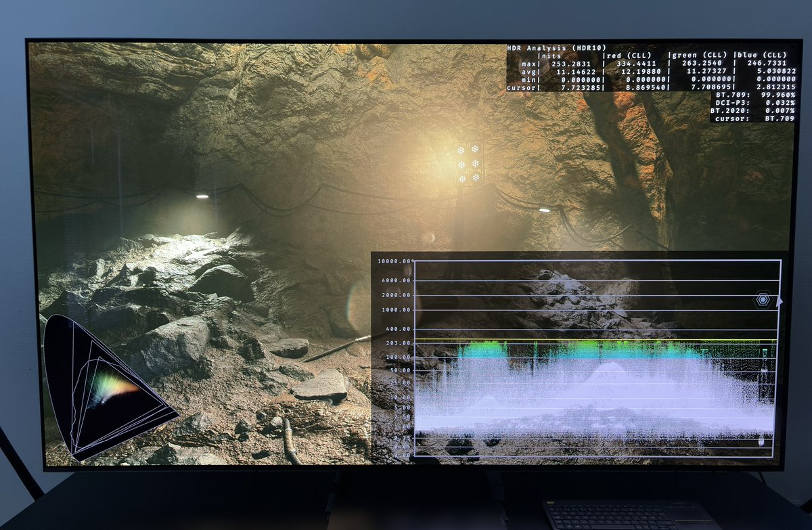The height and width of the screenshot is (530, 812).
Task: Click the min row in the analysis table
Action: (x=530, y=80)
